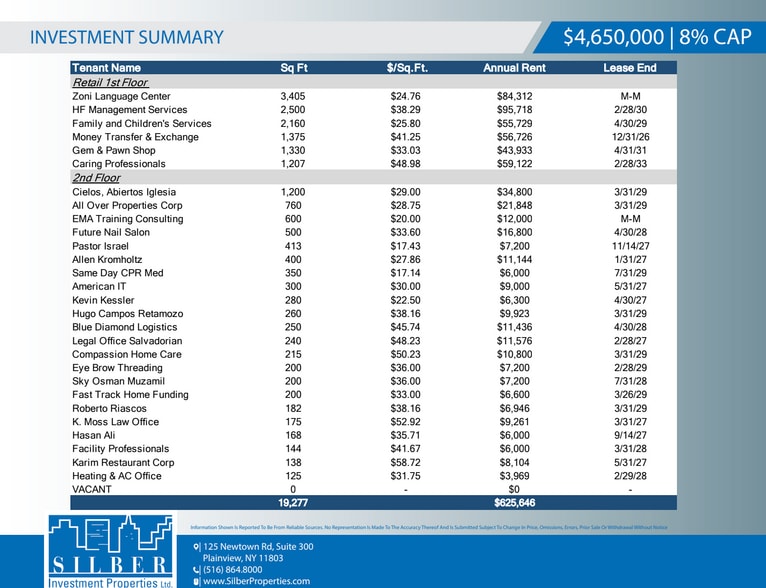Select the 125 Newtown Rd address text
Viewport: 766px width, 588px height.
click(x=258, y=552)
